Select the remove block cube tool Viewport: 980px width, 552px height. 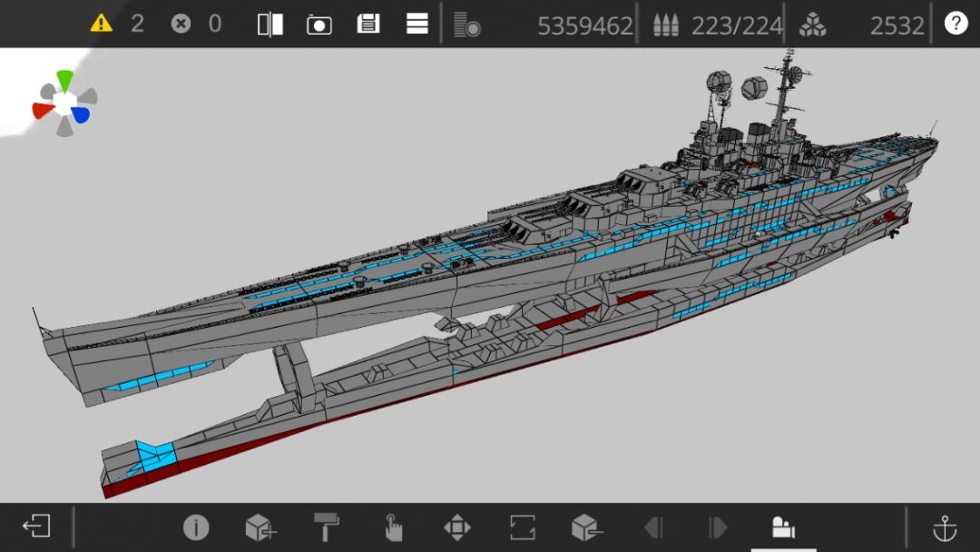587,527
